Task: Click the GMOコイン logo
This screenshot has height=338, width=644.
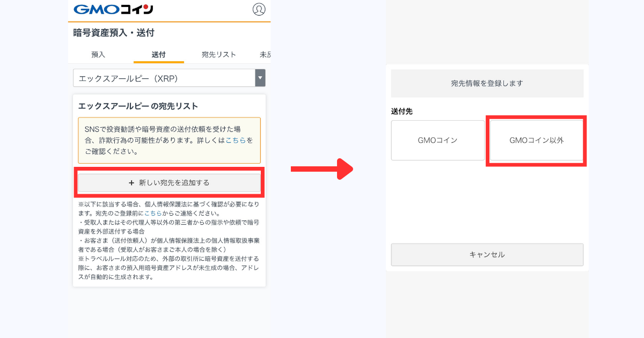Action: tap(113, 9)
